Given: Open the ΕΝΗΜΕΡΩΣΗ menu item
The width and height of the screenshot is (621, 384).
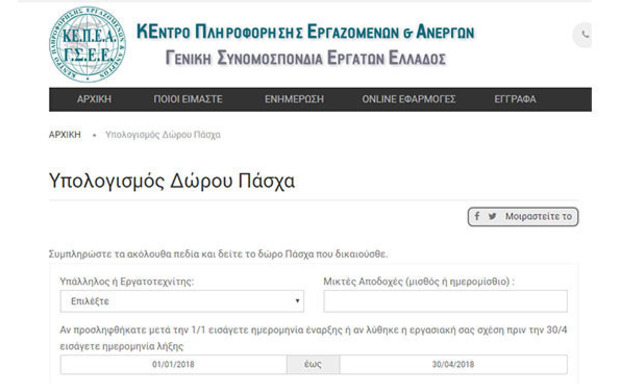Looking at the screenshot, I should tap(294, 99).
